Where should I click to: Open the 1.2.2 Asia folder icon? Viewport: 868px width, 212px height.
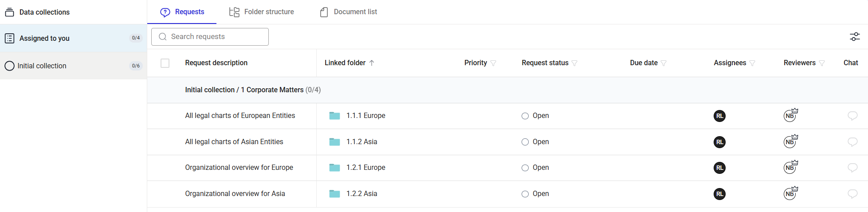(x=334, y=194)
